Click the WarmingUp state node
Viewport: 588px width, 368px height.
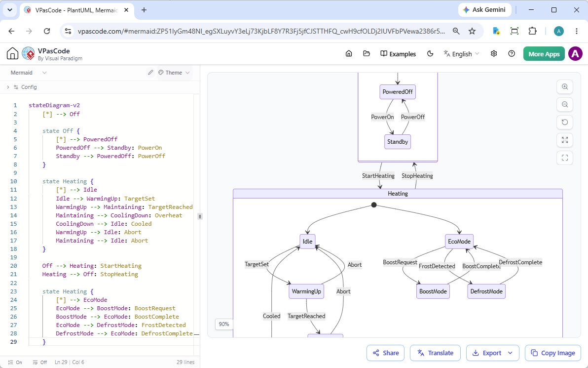[306, 291]
